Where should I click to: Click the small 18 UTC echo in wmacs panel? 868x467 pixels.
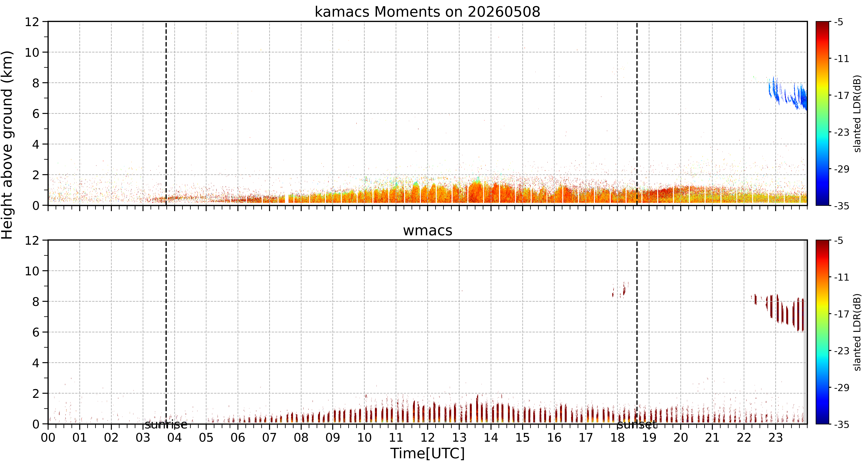[621, 290]
